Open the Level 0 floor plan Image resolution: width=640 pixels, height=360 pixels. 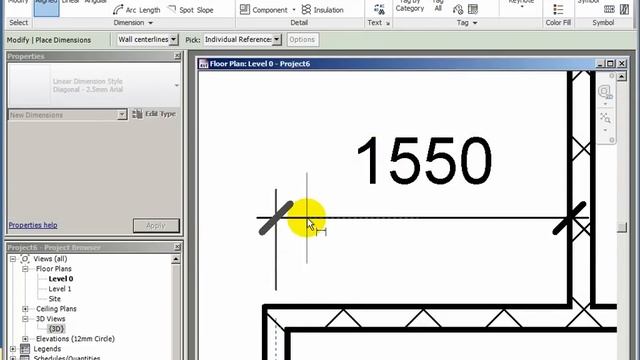tap(61, 279)
